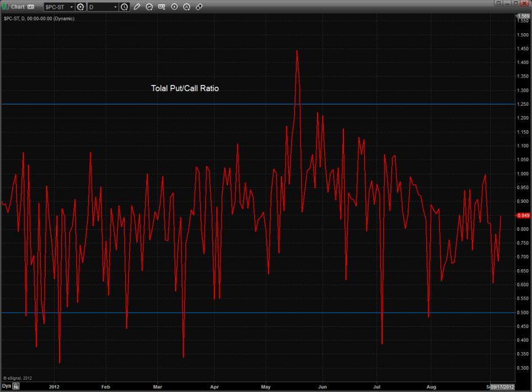Open the GET toolbar icon
Screen dimensions: 532x392
coord(162,7)
